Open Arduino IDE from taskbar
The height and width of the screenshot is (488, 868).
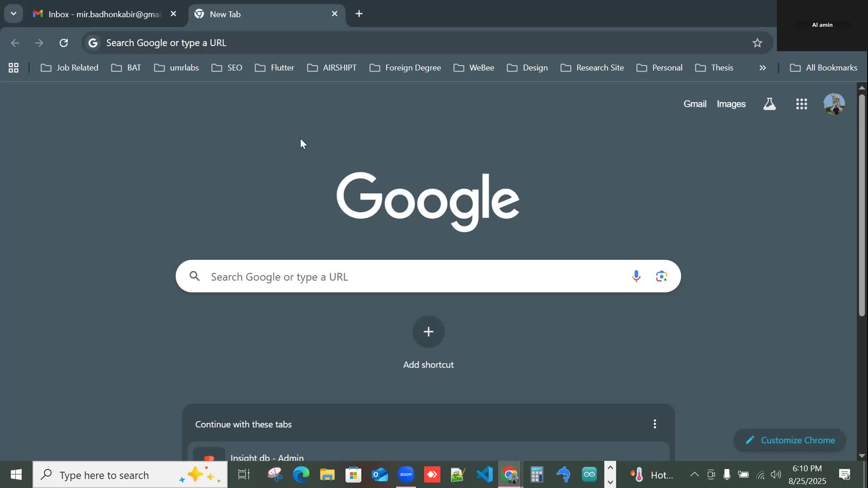pos(589,474)
